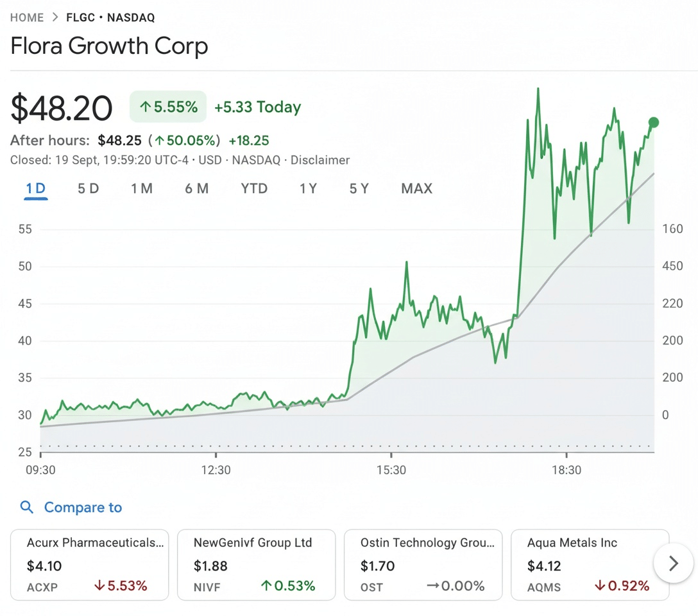The image size is (698, 616).
Task: Open the Ostin Technology Group card
Action: (423, 565)
